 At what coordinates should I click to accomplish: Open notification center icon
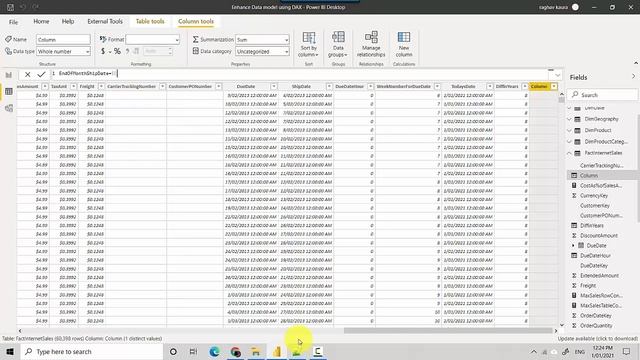pyautogui.click(x=627, y=351)
